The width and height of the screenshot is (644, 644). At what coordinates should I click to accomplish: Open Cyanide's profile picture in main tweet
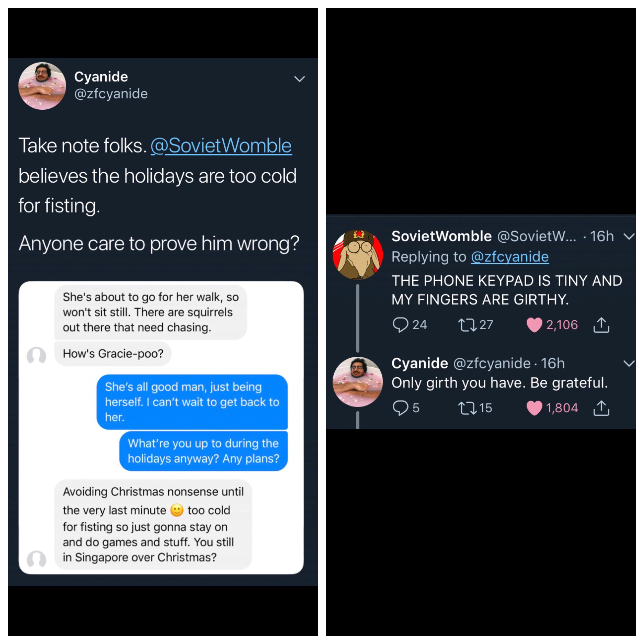(x=42, y=86)
